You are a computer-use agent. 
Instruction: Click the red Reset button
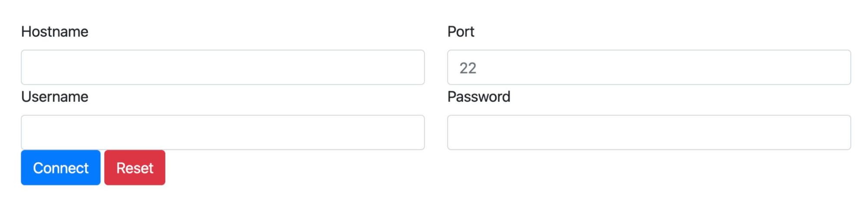pos(135,168)
